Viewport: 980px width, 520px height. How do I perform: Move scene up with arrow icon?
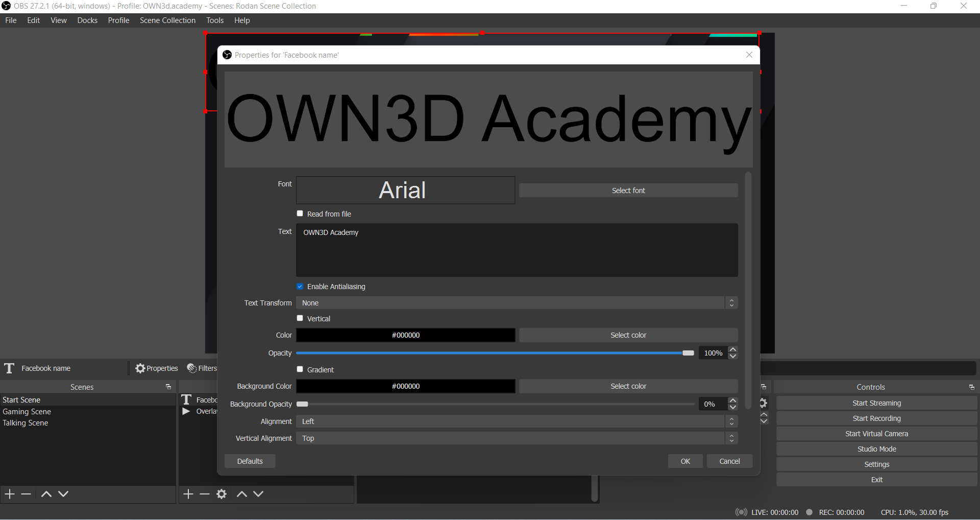(x=46, y=494)
